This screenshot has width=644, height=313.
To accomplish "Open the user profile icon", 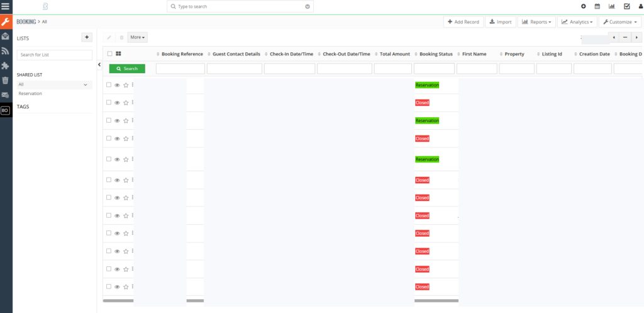I will [641, 6].
